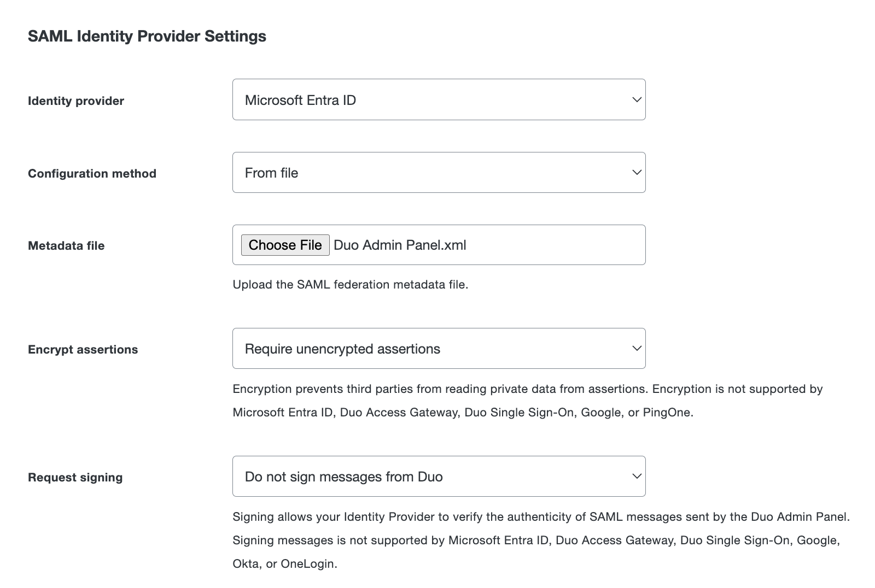The height and width of the screenshot is (588, 875).
Task: Click the Configuration method label
Action: [x=92, y=173]
